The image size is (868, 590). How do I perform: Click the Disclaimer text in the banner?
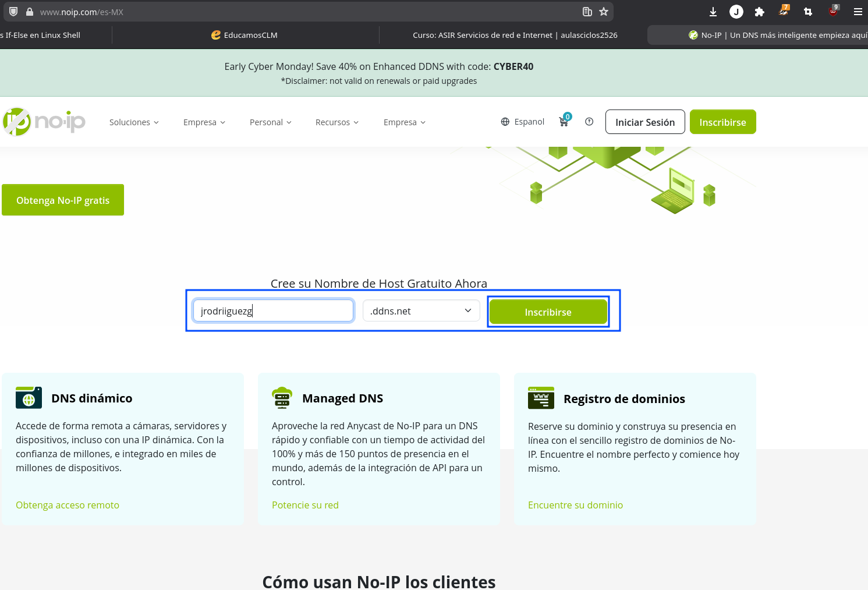379,81
